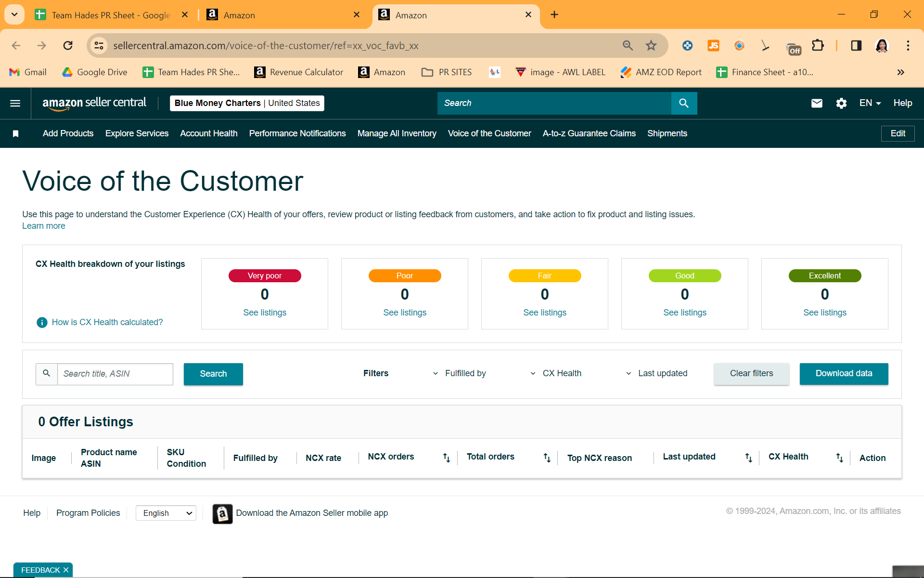The width and height of the screenshot is (924, 578).
Task: Expand the CX Health filter
Action: click(x=556, y=373)
